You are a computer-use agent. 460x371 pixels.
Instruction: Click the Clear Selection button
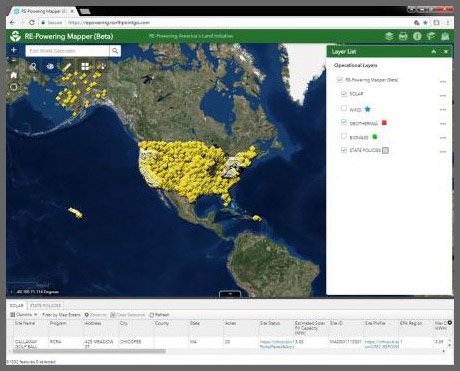coord(128,315)
